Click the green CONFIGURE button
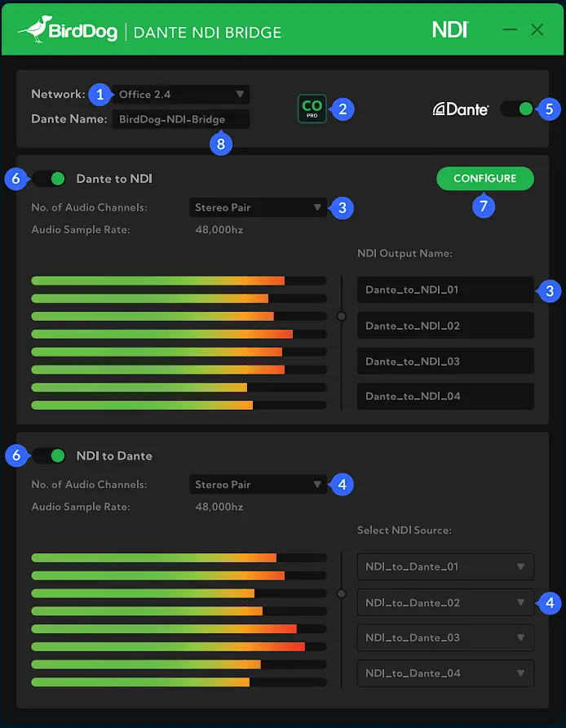 tap(485, 179)
